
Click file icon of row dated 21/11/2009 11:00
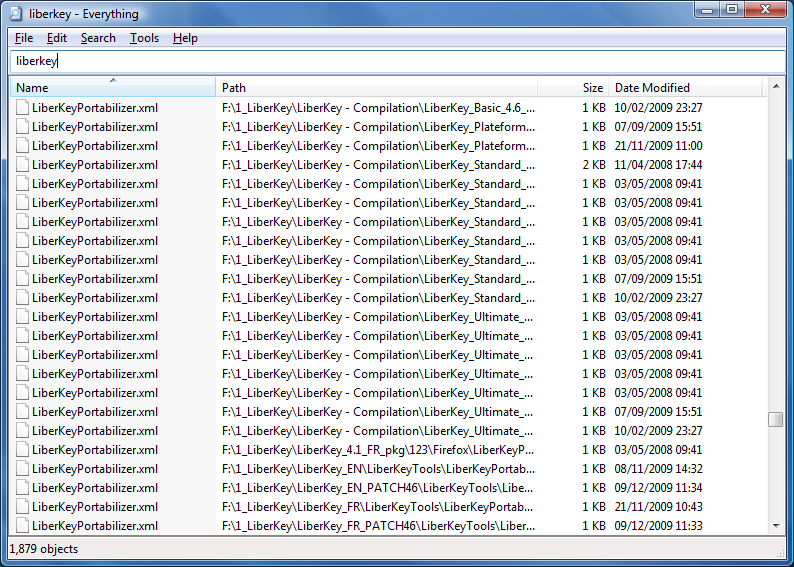22,145
